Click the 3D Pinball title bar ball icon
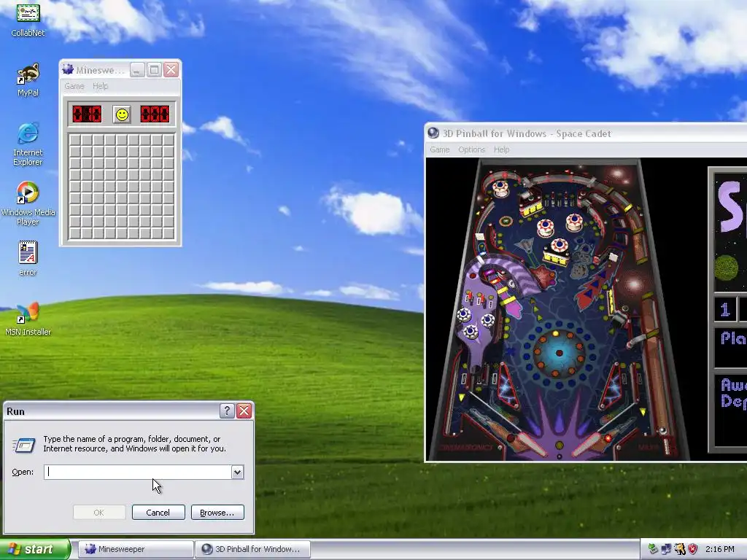 click(x=433, y=133)
